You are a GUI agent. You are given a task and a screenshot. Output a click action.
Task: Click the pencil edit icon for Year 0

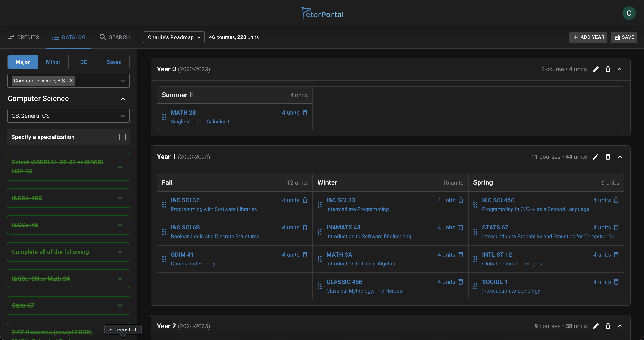[x=596, y=69]
